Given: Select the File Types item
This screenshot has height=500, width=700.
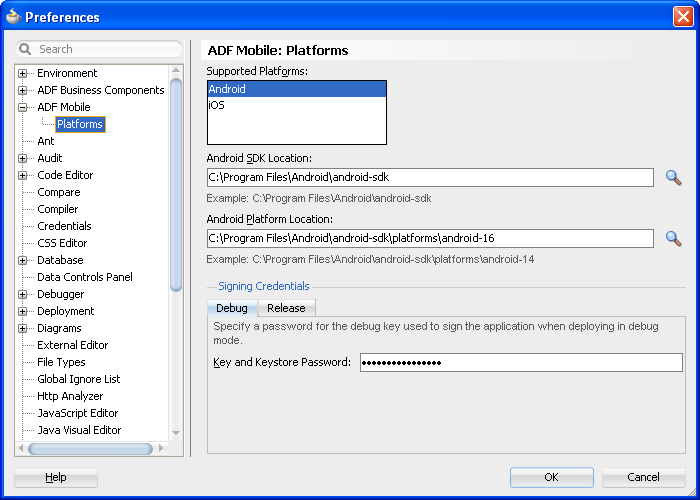Looking at the screenshot, I should coord(61,362).
